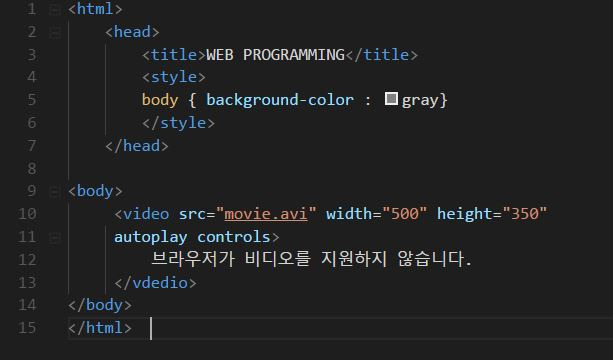This screenshot has height=360, width=613.
Task: Click the closing title tag
Action: pos(382,55)
